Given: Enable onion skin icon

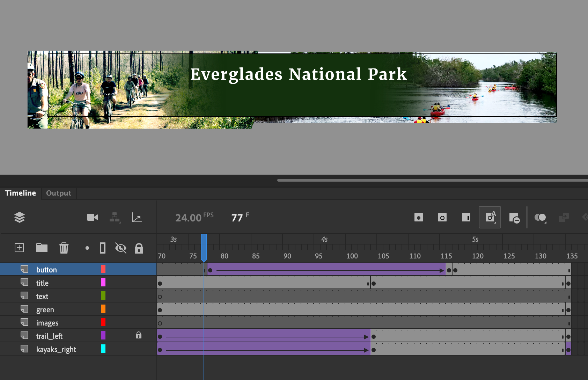Looking at the screenshot, I should 540,217.
